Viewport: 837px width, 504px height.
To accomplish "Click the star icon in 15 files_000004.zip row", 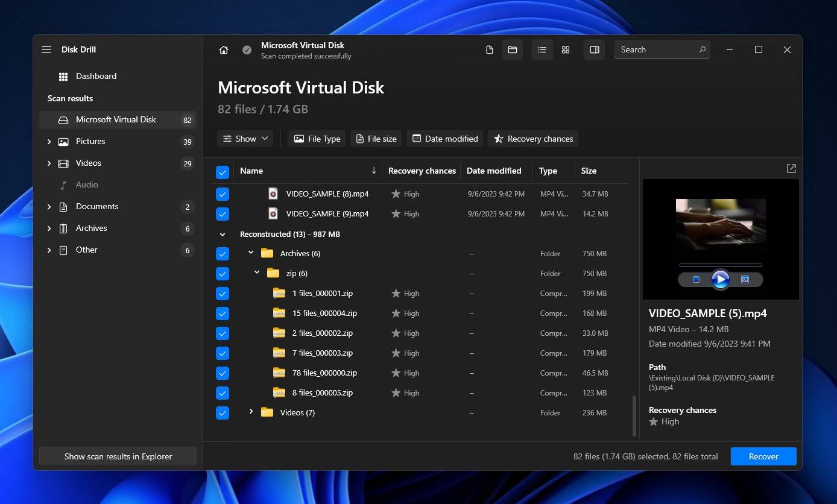I will tap(396, 313).
